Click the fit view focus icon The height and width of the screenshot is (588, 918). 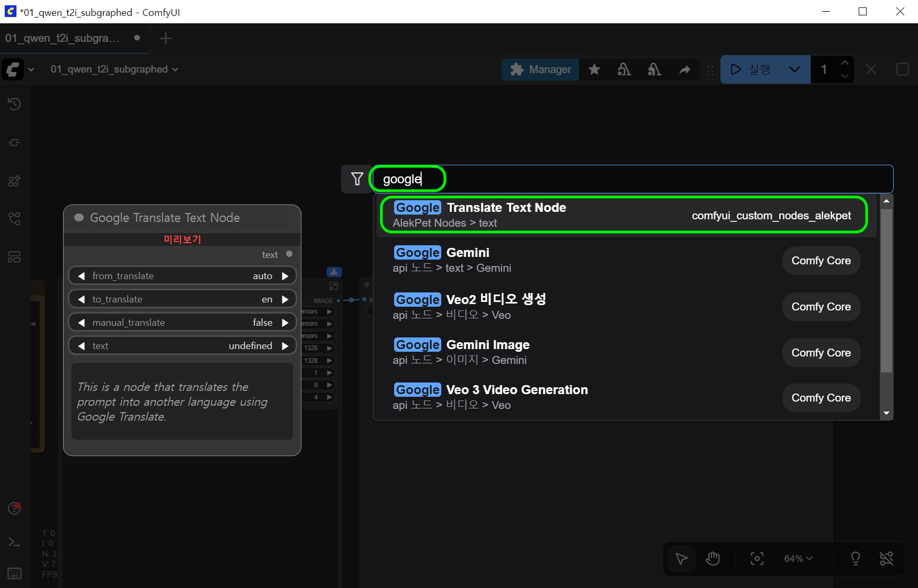pos(757,558)
